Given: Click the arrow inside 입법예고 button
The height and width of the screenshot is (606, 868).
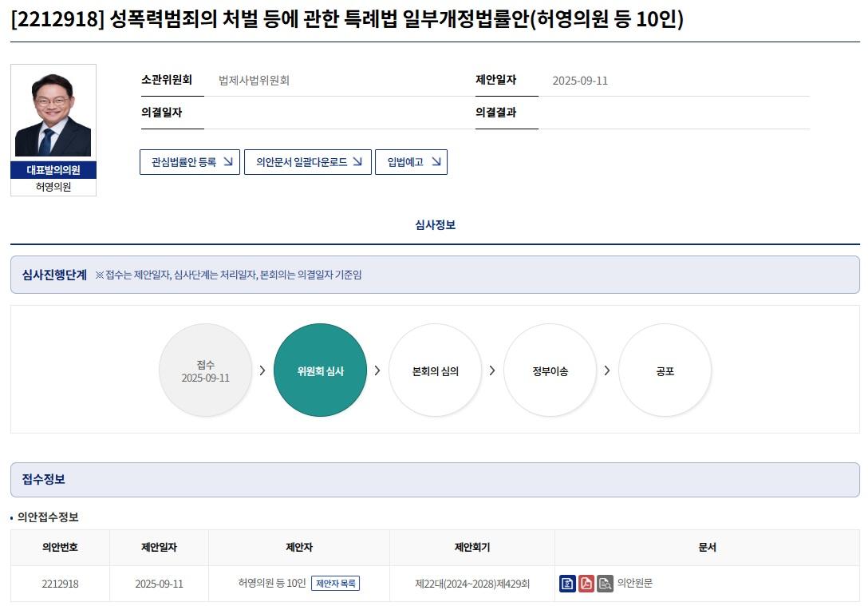Looking at the screenshot, I should point(436,161).
